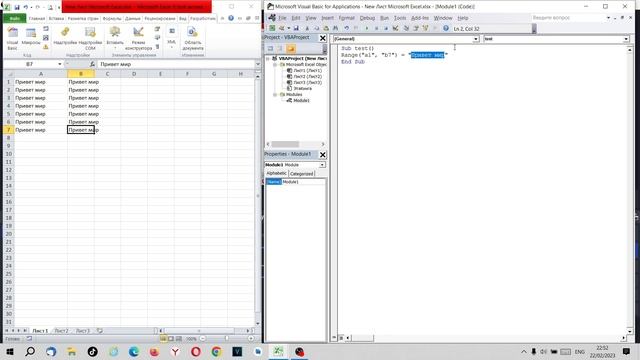This screenshot has height=360, width=640.
Task: Expand the formula bar with its arrow
Action: click(258, 64)
